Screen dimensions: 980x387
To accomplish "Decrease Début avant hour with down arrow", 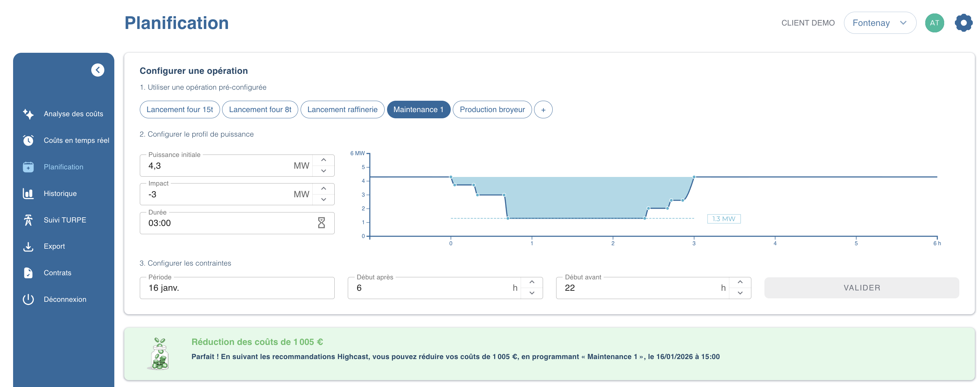I will click(x=740, y=293).
